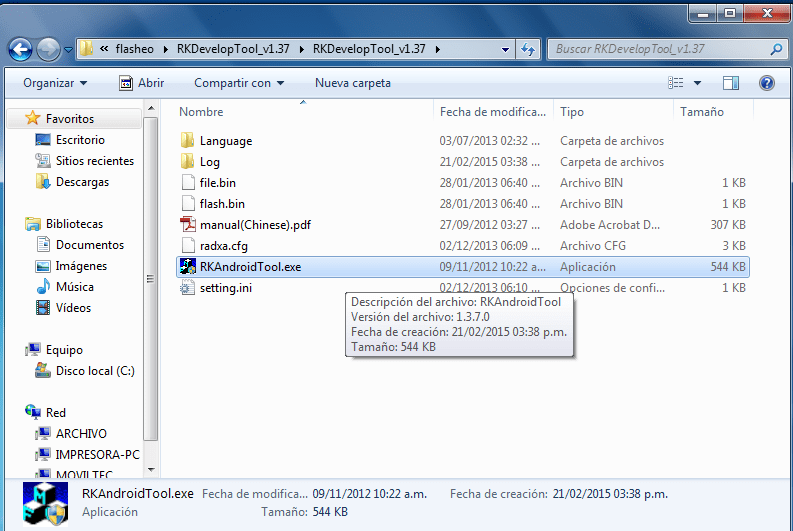793x531 pixels.
Task: Click sidebar scrollbar down arrow
Action: point(151,469)
